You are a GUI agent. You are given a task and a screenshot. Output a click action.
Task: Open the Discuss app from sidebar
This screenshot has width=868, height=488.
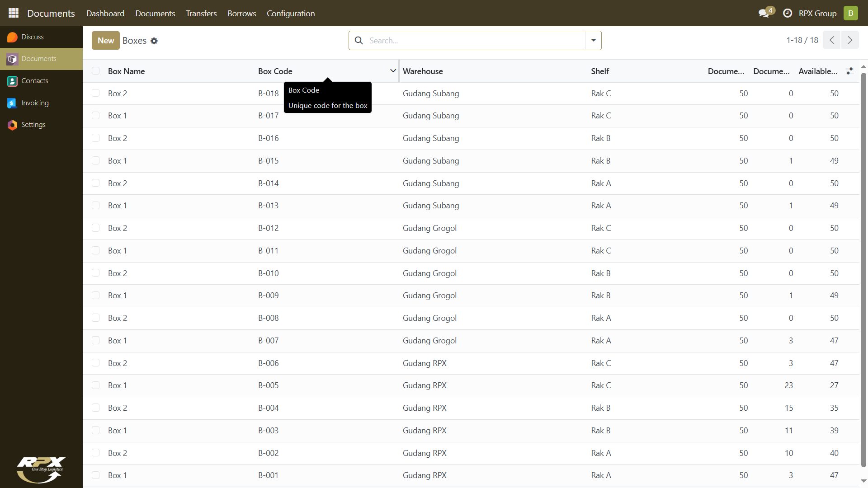coord(32,37)
